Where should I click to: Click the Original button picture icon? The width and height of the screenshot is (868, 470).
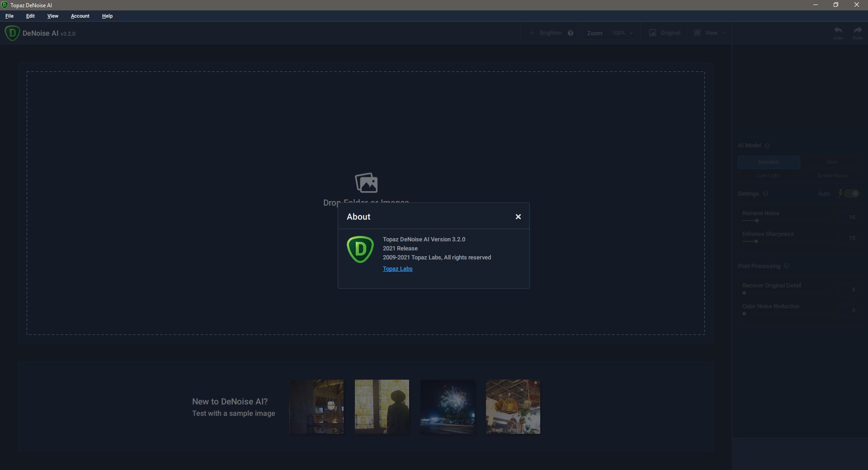tap(652, 33)
